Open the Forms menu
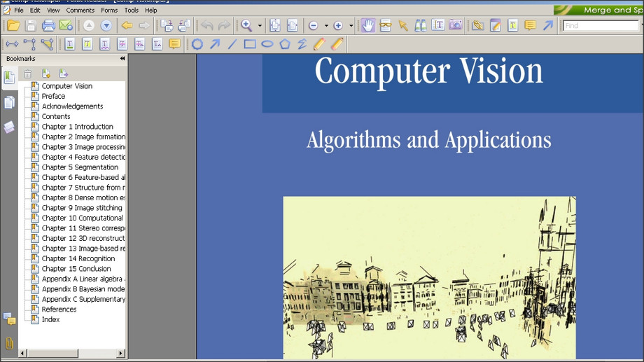 point(109,11)
